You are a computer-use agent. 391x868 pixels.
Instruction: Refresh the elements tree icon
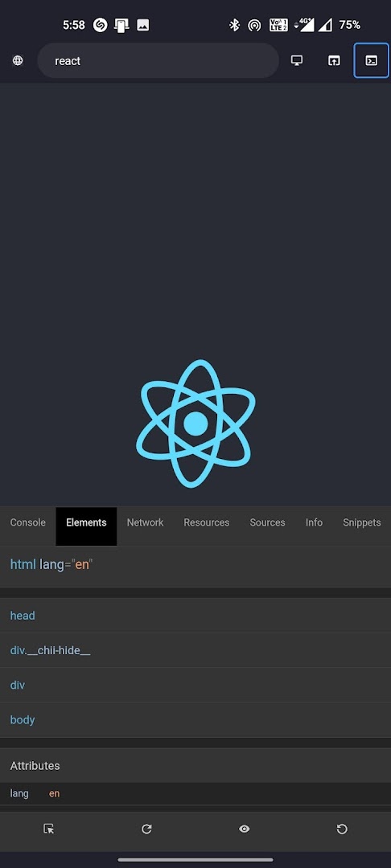tap(146, 829)
